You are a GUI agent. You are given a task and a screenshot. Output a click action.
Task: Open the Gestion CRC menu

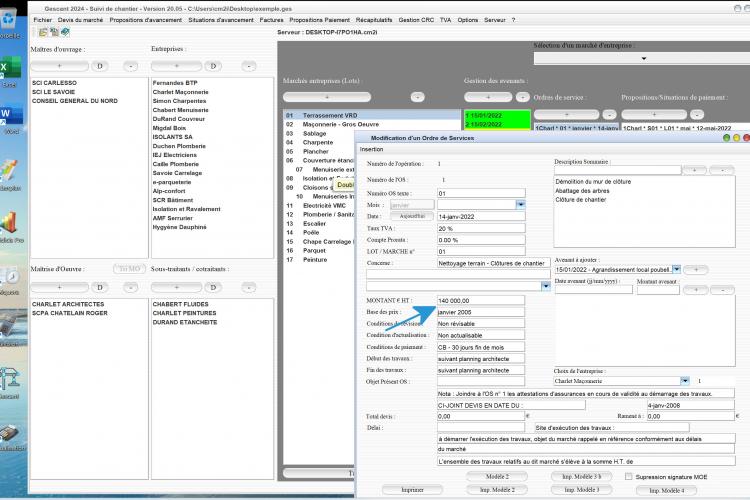tap(416, 20)
